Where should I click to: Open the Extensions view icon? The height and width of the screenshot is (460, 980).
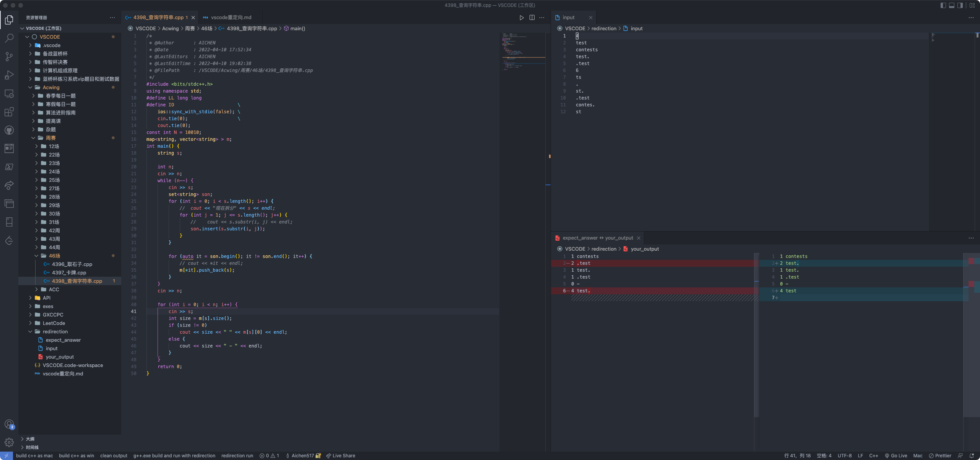coord(9,112)
